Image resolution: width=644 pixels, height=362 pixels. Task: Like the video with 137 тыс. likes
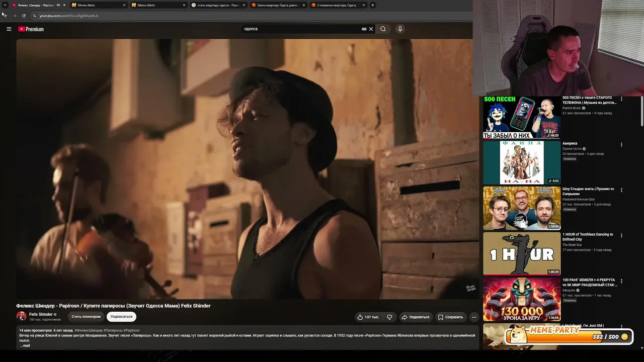368,317
